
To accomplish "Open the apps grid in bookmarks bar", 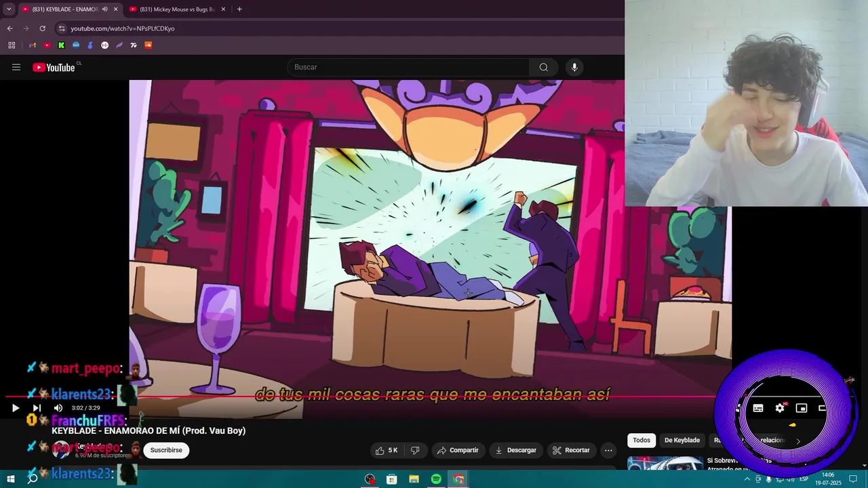I will pos(12,45).
